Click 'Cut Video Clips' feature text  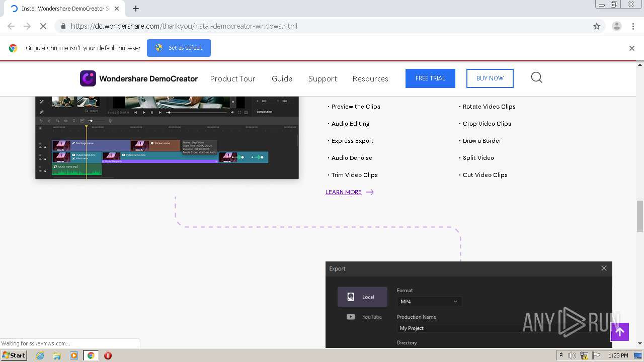485,175
